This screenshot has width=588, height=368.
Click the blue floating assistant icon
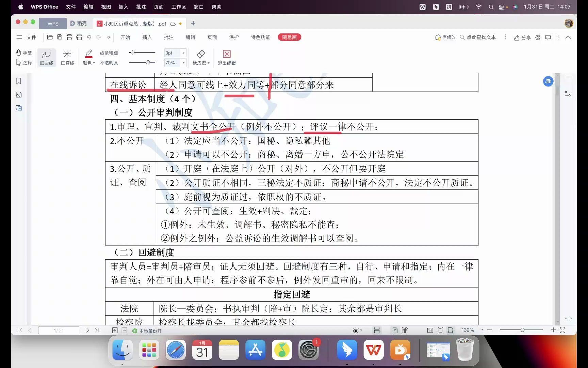click(548, 81)
